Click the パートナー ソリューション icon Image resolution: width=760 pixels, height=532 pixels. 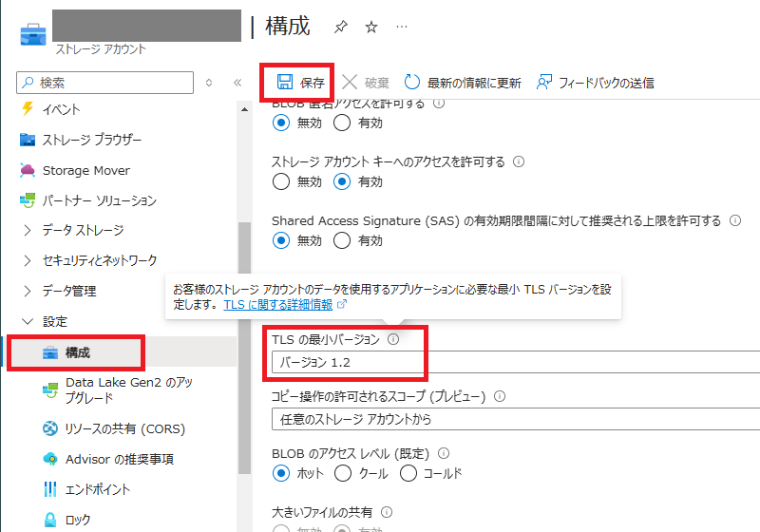28,200
